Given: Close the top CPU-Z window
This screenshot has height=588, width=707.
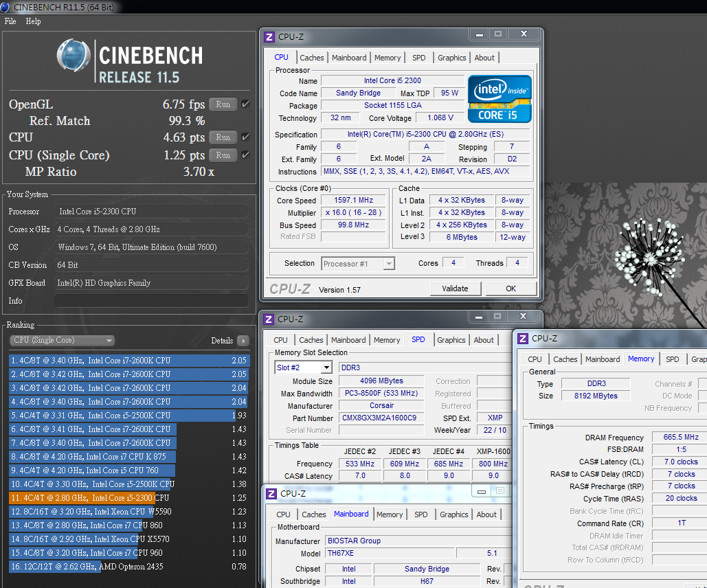Looking at the screenshot, I should (524, 34).
